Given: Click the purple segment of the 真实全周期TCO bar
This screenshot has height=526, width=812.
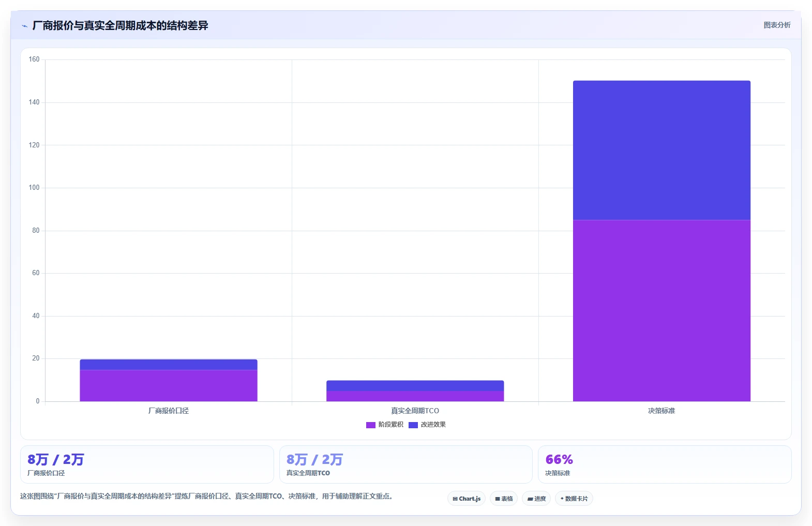Looking at the screenshot, I should [415, 396].
